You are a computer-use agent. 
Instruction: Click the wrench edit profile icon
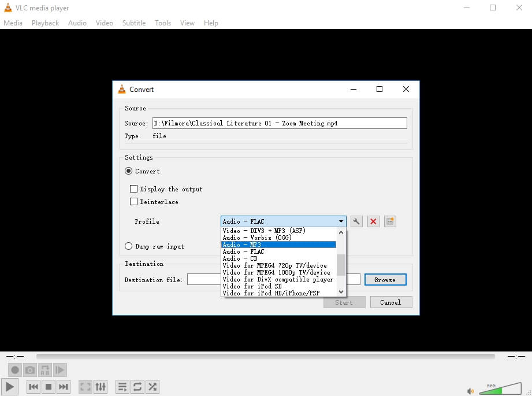tap(356, 221)
